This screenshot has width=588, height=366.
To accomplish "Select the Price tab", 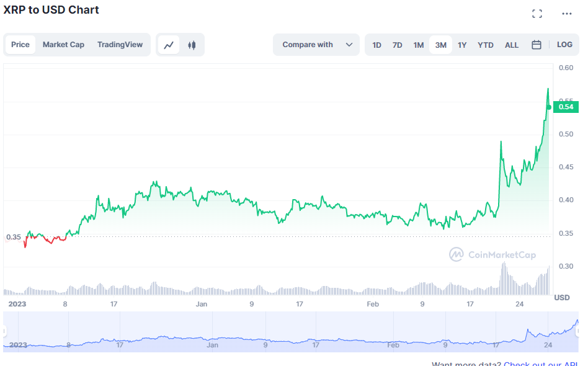I will point(20,45).
